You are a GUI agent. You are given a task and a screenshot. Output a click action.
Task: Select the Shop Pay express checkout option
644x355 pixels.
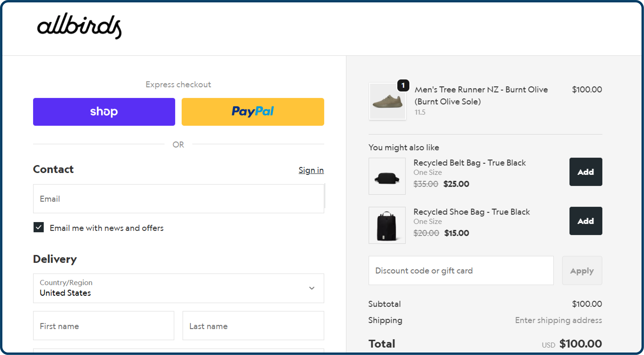point(104,112)
